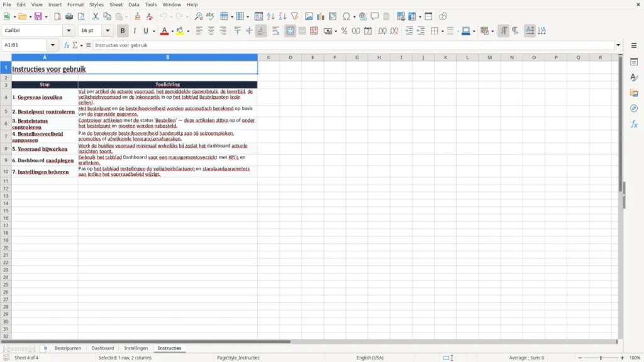Align cell content to bottom

click(x=261, y=31)
